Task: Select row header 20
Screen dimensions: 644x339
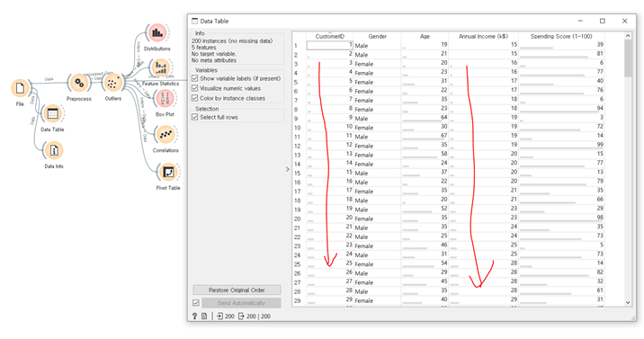Action: pos(299,219)
